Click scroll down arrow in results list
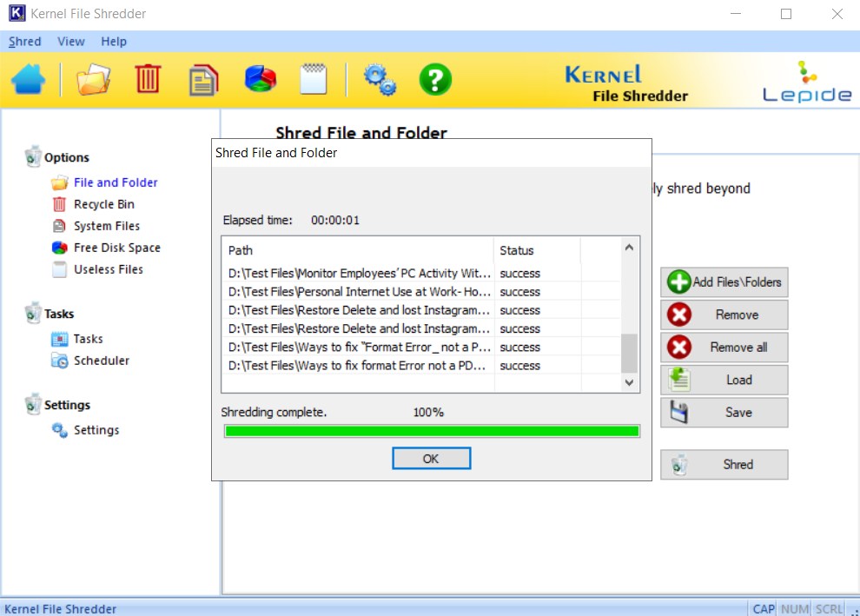The image size is (860, 616). tap(629, 382)
